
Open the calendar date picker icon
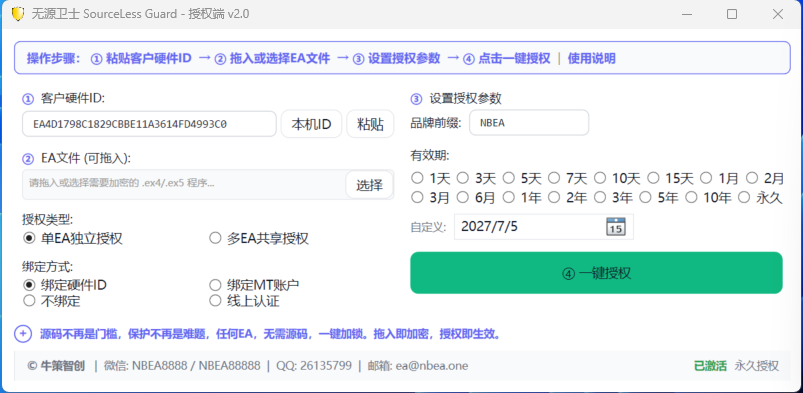coord(615,226)
